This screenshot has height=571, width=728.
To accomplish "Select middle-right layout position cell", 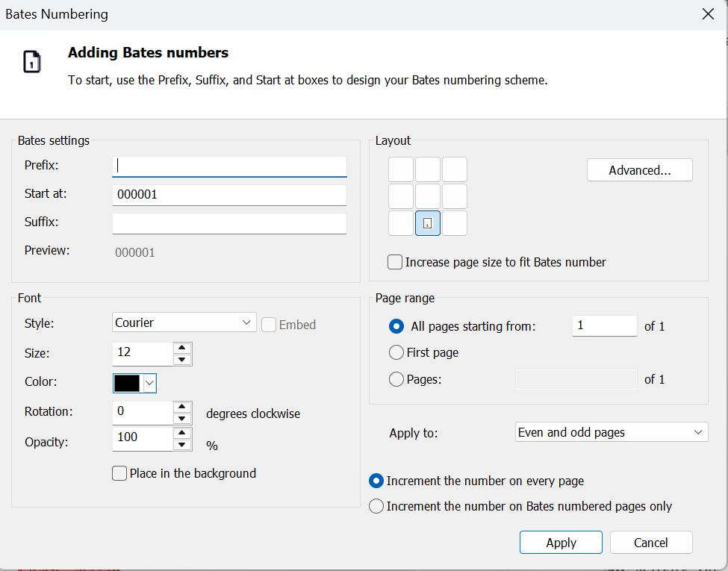I will point(455,196).
